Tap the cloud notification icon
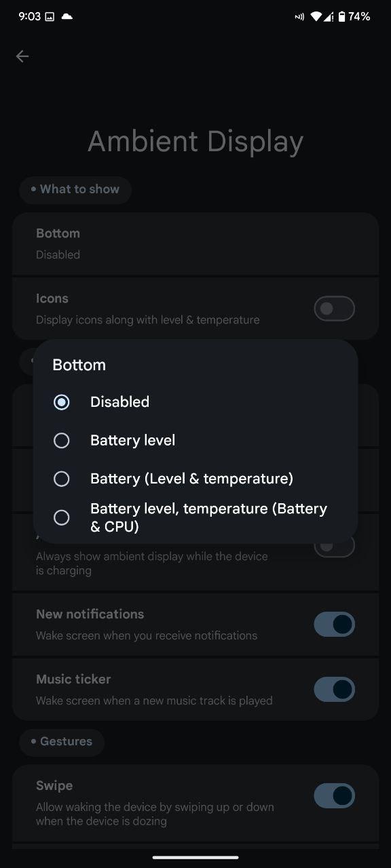Screen dimensions: 391x868 pyautogui.click(x=67, y=16)
